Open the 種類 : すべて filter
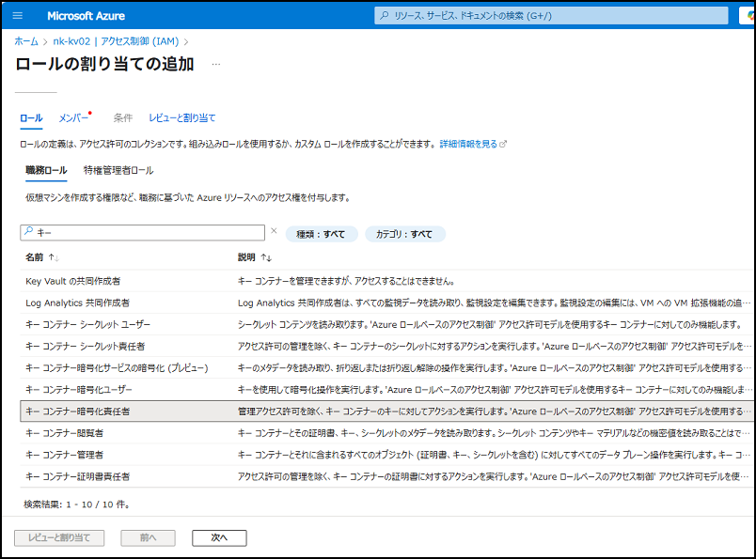The image size is (756, 559). [x=322, y=234]
